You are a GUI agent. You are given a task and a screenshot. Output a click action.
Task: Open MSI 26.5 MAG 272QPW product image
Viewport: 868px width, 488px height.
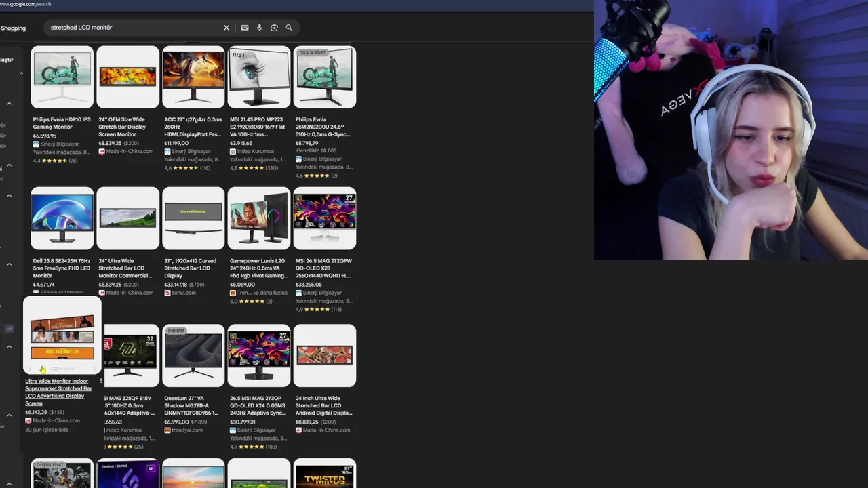pyautogui.click(x=325, y=218)
